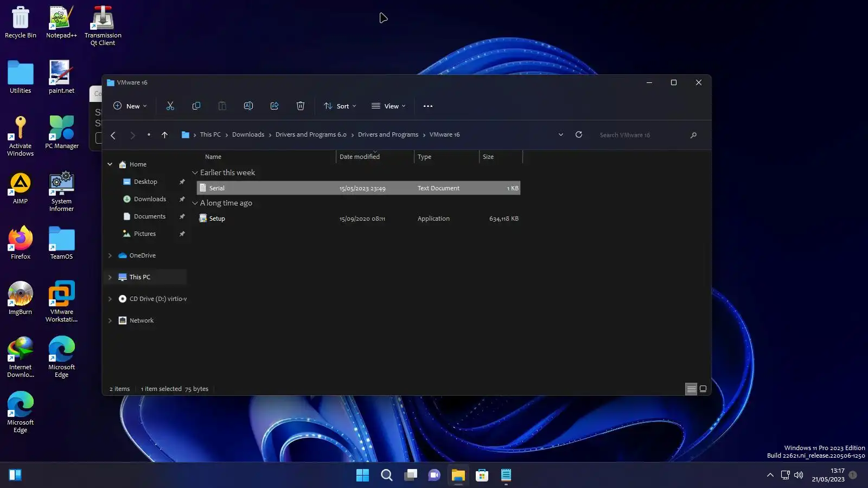Screen dimensions: 868x488
Task: Select Network in the navigation pane
Action: tap(142, 320)
